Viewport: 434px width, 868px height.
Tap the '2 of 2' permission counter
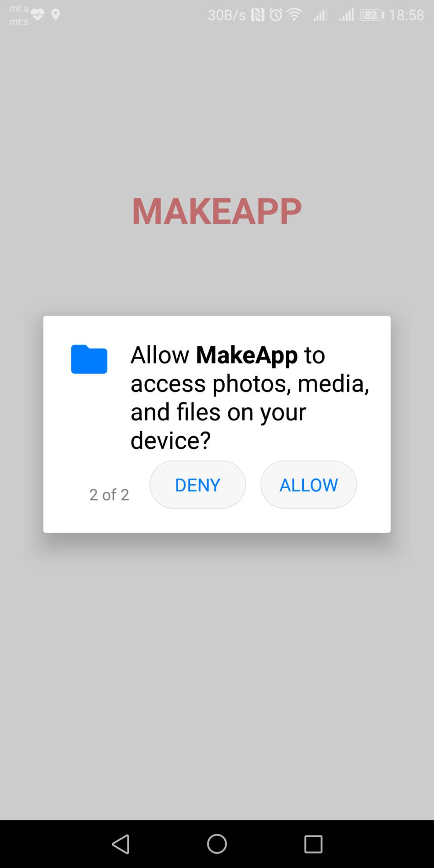pyautogui.click(x=109, y=495)
